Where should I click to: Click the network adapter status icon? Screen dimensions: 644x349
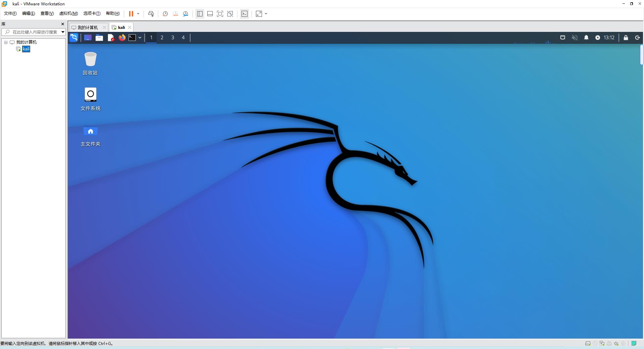point(602,343)
